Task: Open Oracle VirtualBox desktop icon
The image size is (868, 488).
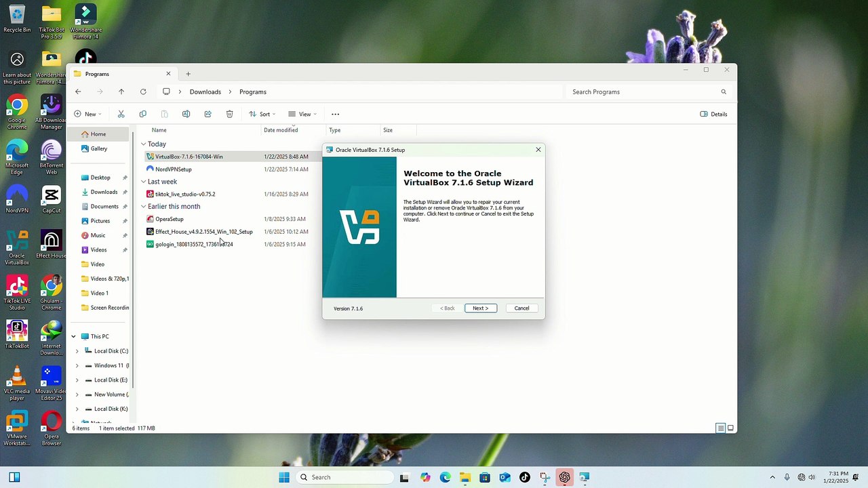Action: point(17,248)
